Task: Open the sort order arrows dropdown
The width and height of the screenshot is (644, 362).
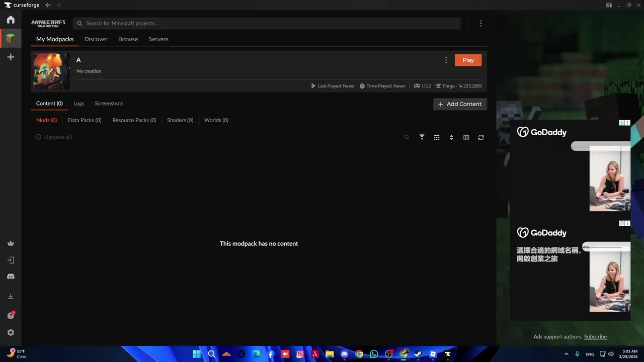Action: click(451, 137)
